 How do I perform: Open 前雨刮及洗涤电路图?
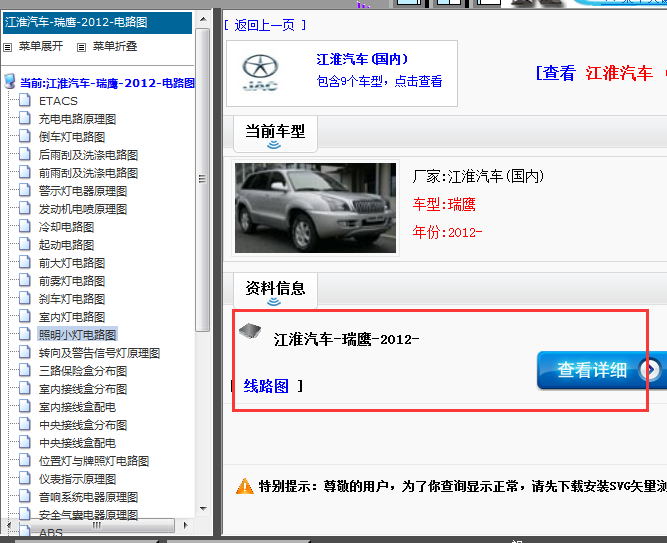[x=88, y=173]
